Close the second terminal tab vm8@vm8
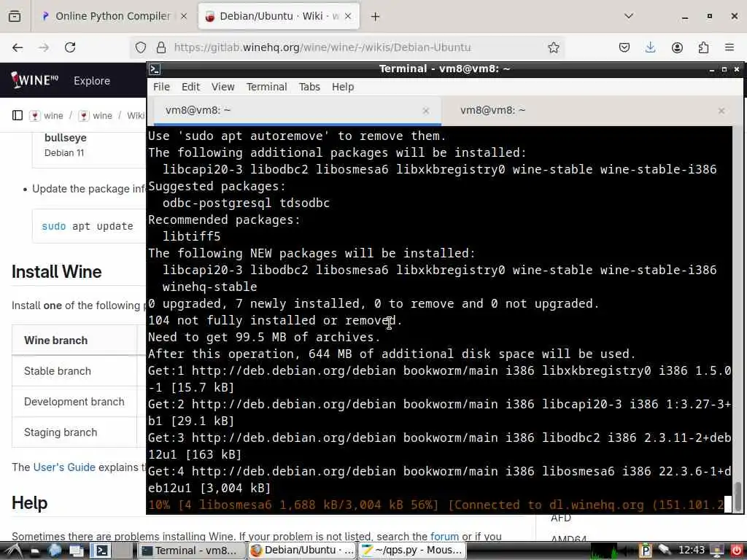This screenshot has width=747, height=560. click(x=721, y=111)
